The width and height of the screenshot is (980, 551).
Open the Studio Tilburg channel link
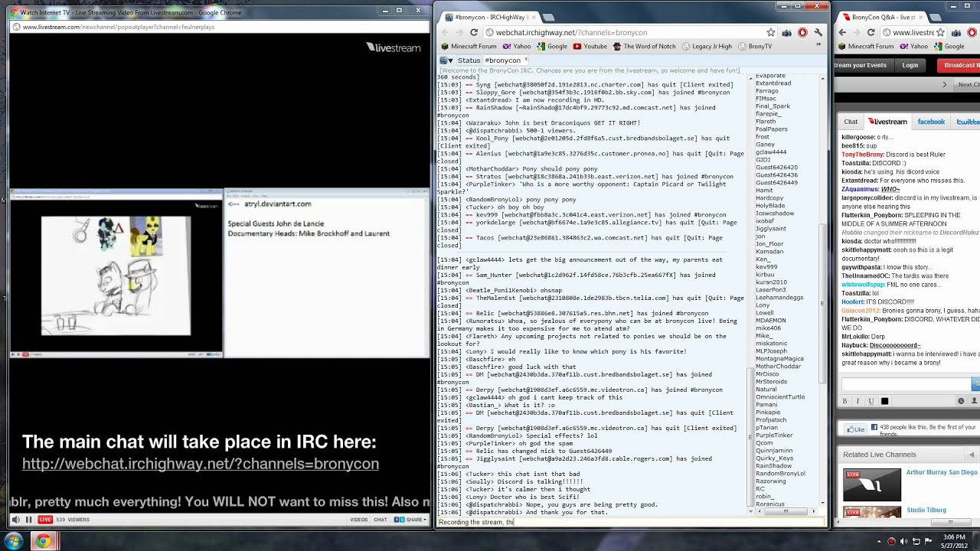926,510
